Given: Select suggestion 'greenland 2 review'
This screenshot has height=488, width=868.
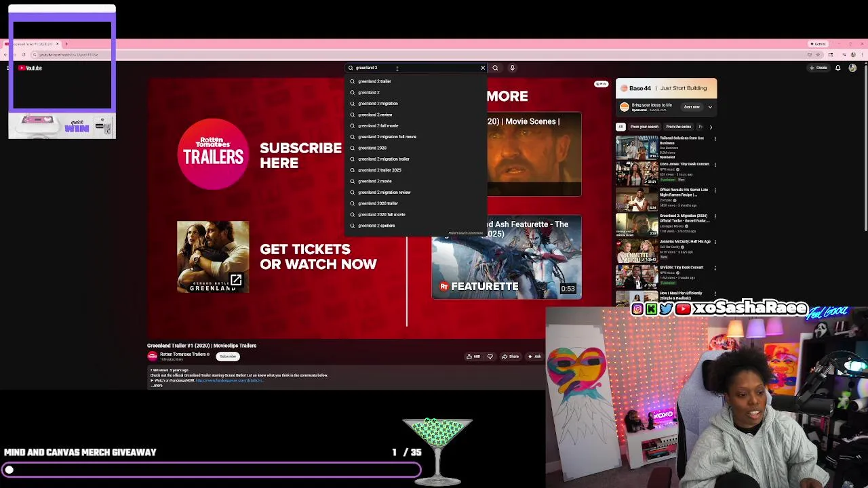Looking at the screenshot, I should [416, 115].
